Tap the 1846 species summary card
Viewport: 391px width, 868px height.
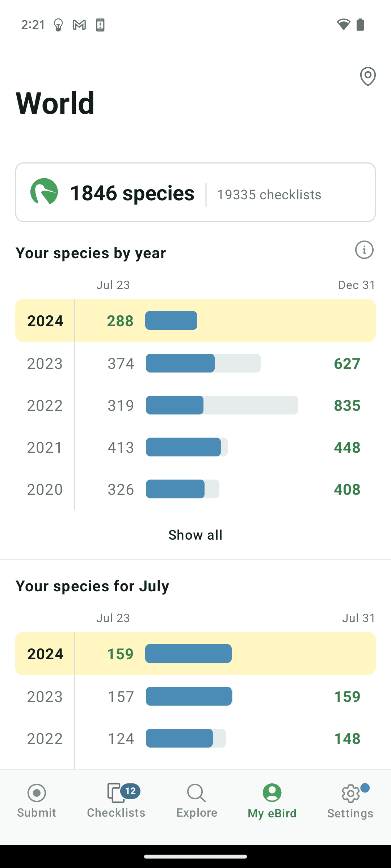pos(195,192)
